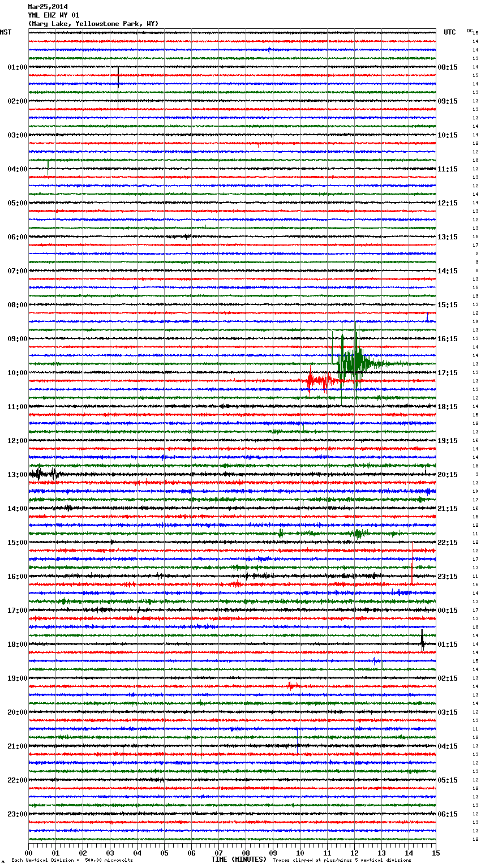Image resolution: width=481 pixels, height=868 pixels.
Task: Click the 08:15 UTC time label
Action: 448,67
